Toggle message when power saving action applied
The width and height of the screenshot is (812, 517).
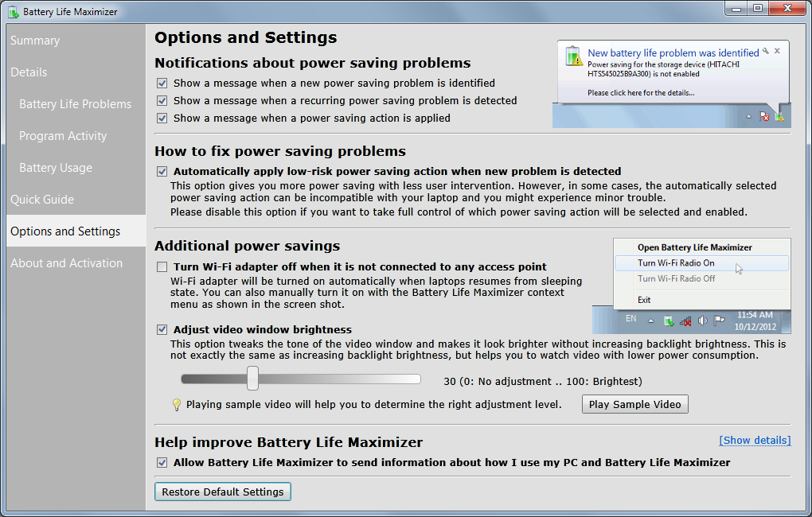(x=162, y=119)
